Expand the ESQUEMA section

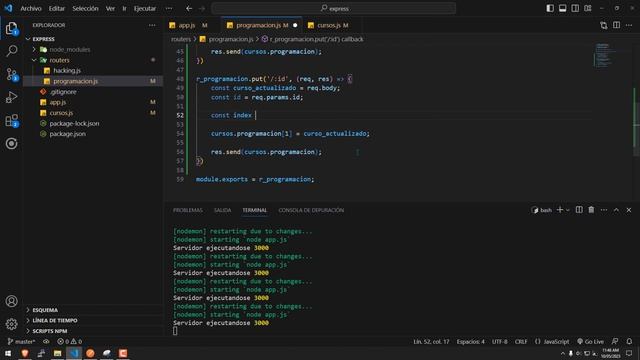pyautogui.click(x=93, y=310)
